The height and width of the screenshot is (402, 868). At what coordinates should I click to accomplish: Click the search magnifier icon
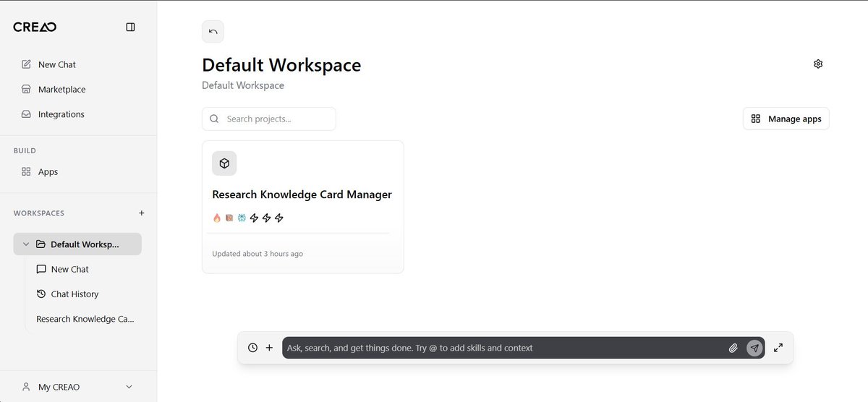point(214,119)
